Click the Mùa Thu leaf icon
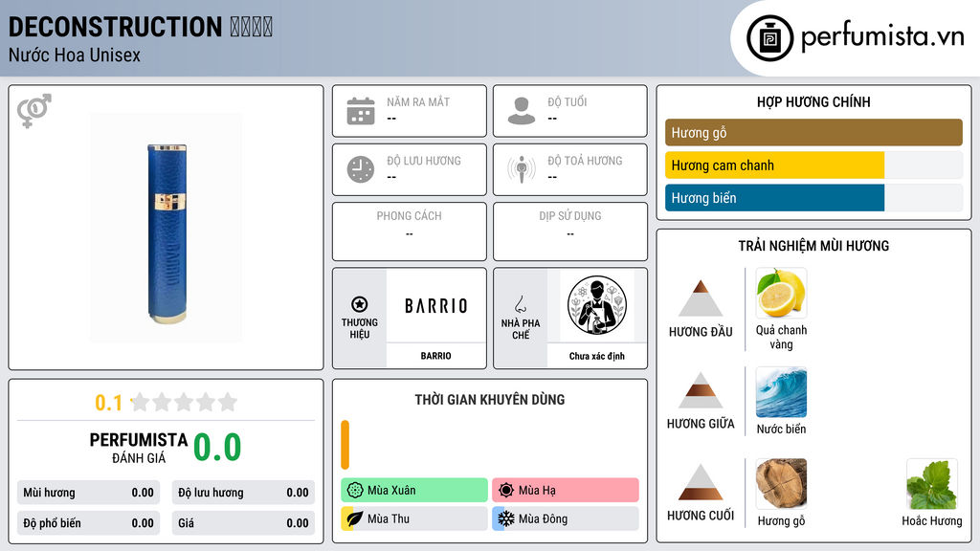The height and width of the screenshot is (551, 980). (x=355, y=518)
